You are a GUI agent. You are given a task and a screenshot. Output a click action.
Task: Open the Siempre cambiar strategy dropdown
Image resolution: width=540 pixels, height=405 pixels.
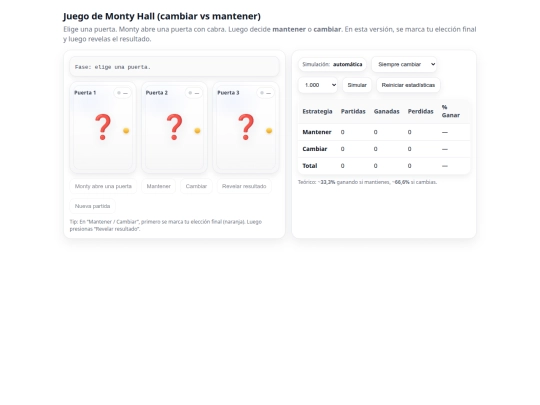pos(404,64)
